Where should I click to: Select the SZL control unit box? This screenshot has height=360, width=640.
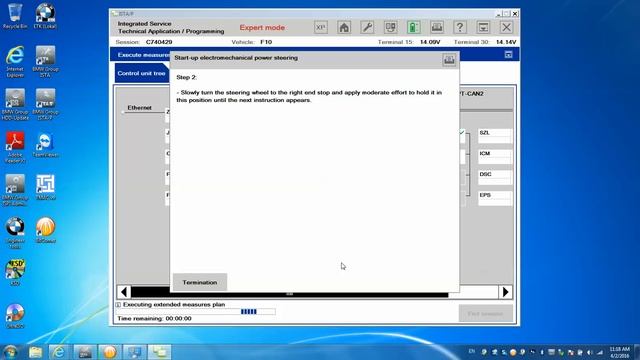click(x=495, y=136)
